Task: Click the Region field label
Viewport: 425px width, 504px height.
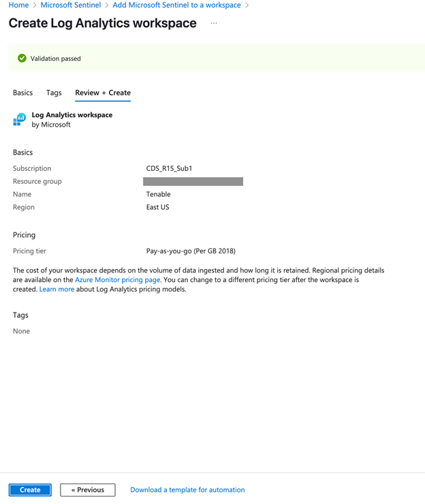Action: click(x=23, y=207)
